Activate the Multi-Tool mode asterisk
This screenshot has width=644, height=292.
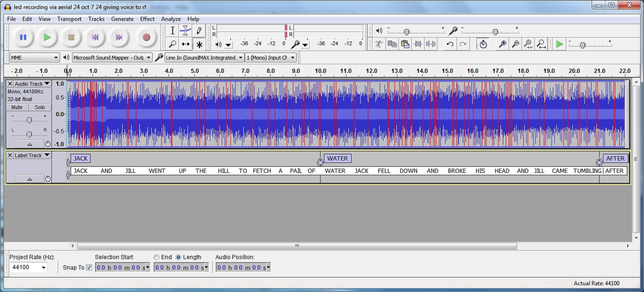pyautogui.click(x=199, y=45)
